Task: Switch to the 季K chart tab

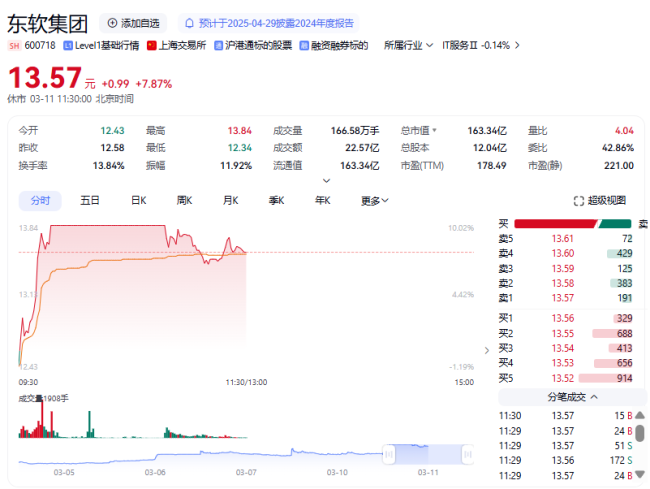Action: pos(276,201)
